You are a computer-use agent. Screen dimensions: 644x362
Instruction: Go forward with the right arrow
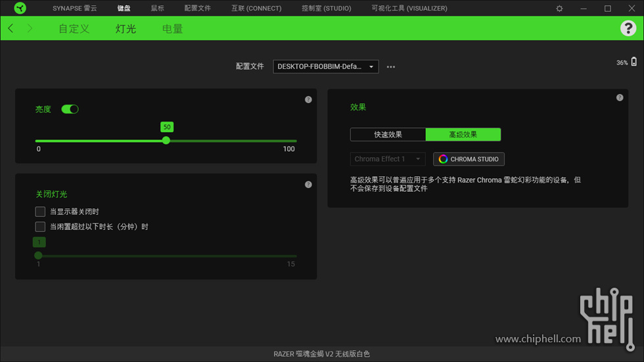tap(30, 28)
